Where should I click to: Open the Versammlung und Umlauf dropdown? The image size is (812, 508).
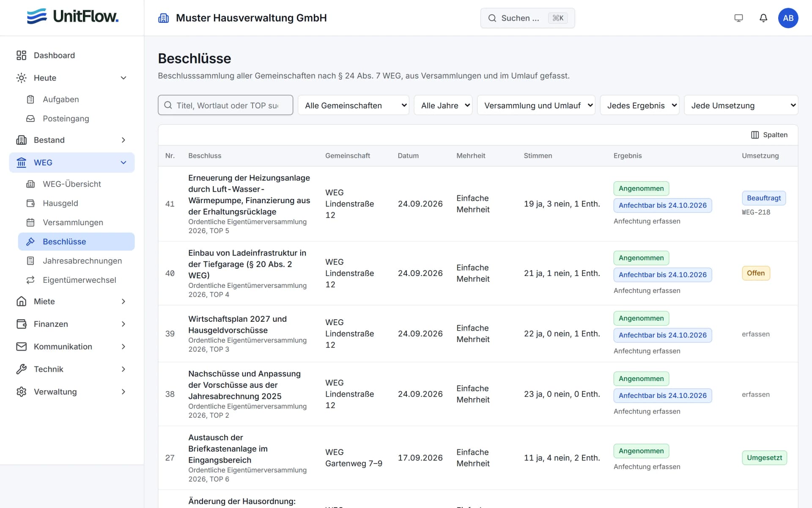(x=536, y=105)
